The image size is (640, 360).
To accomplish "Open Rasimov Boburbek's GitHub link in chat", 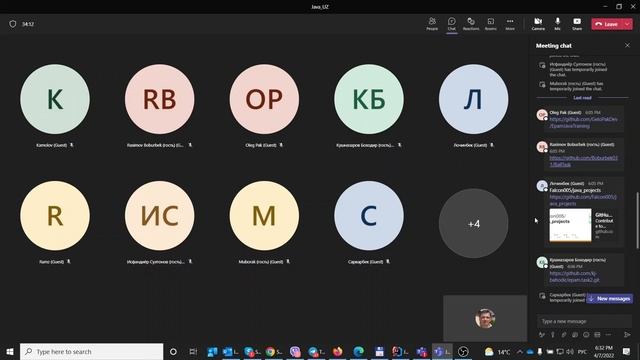I will (x=583, y=161).
